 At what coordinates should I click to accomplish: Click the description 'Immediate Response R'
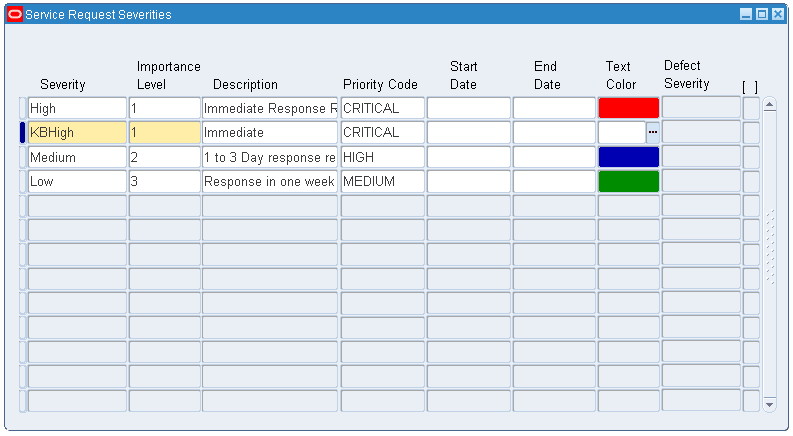click(x=270, y=108)
